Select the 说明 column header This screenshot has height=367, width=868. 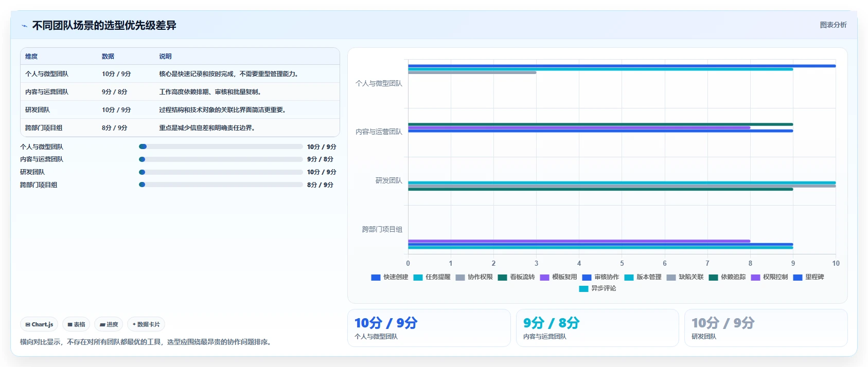click(165, 57)
